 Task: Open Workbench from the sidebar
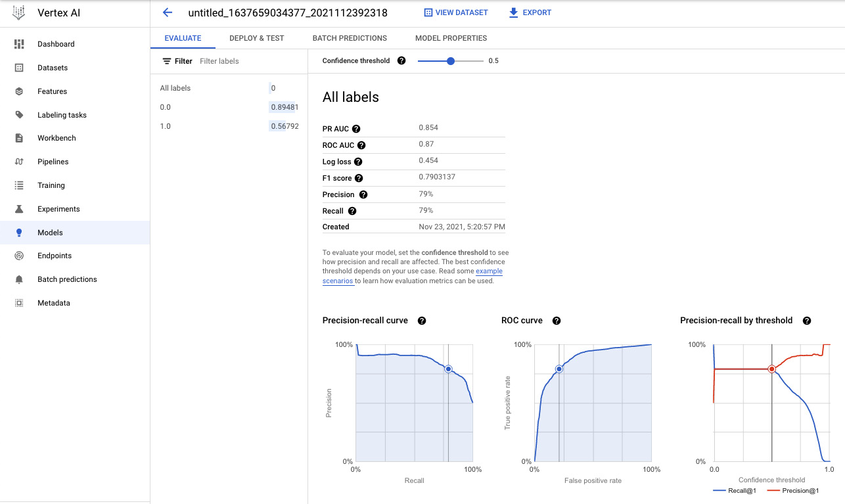(x=57, y=138)
